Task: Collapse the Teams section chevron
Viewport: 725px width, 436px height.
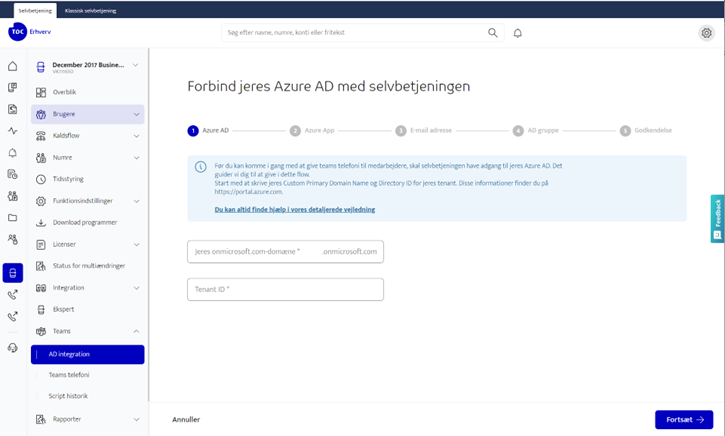Action: pyautogui.click(x=136, y=332)
